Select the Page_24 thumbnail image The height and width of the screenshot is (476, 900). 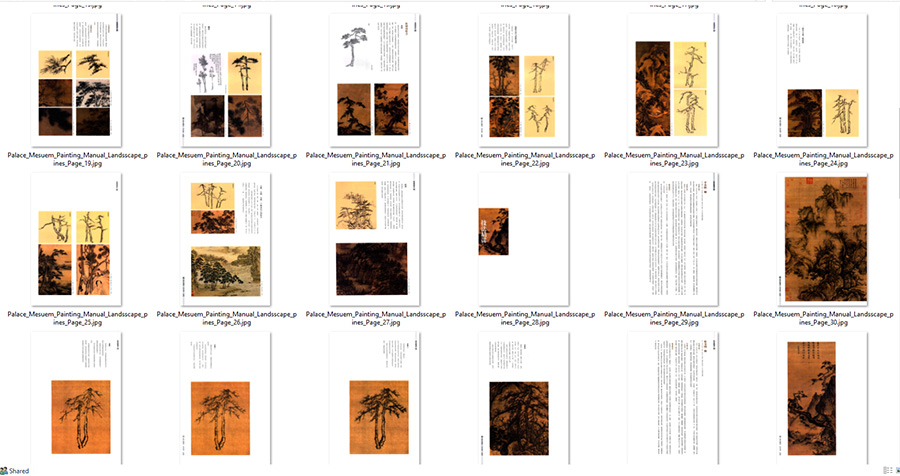pyautogui.click(x=823, y=80)
